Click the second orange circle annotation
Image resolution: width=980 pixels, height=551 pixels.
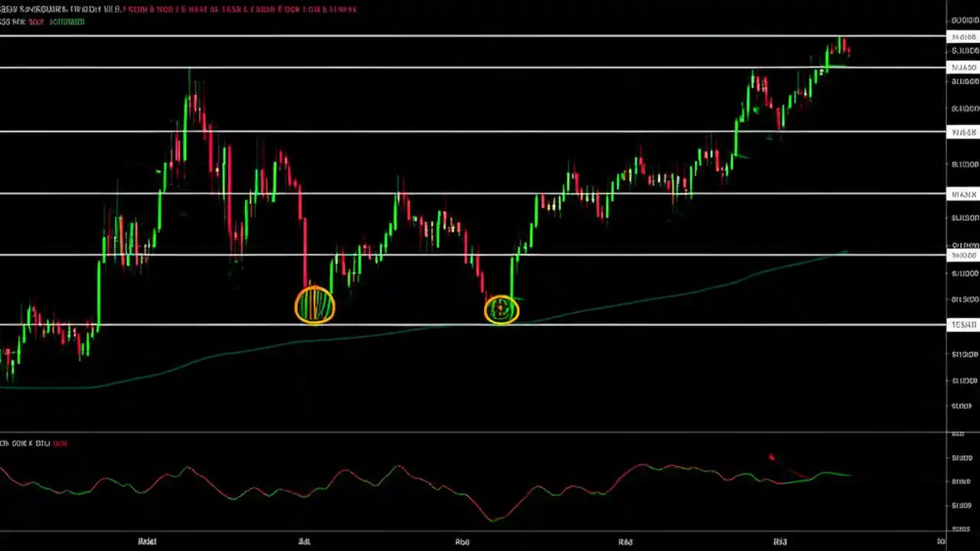click(x=501, y=309)
